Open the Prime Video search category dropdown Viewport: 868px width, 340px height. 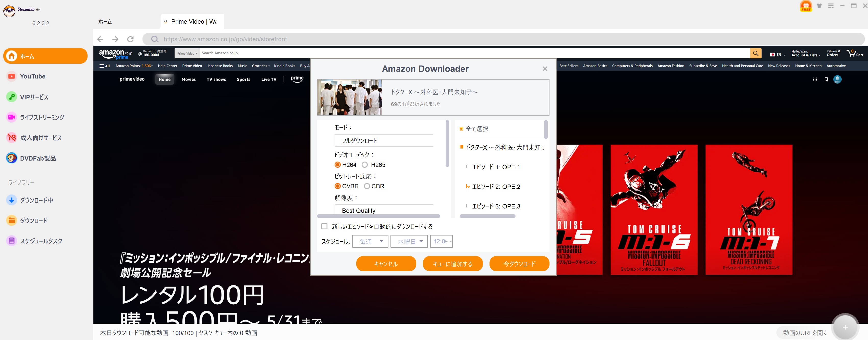click(187, 53)
